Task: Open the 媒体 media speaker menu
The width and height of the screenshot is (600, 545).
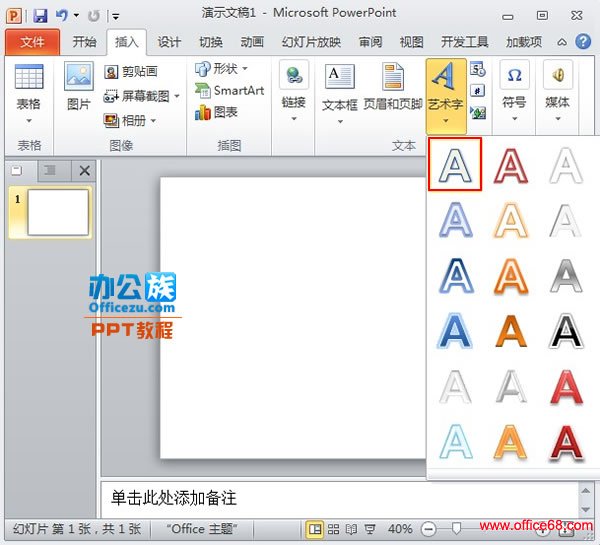Action: (x=558, y=91)
